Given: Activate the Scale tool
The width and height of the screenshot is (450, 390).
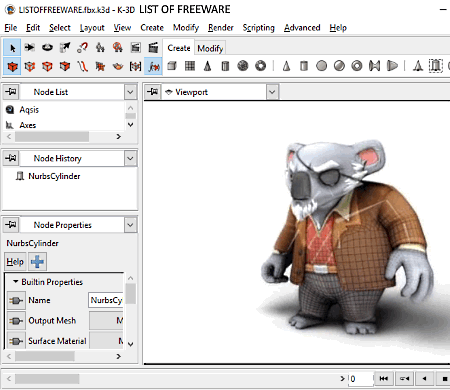Looking at the screenshot, I should pos(65,47).
